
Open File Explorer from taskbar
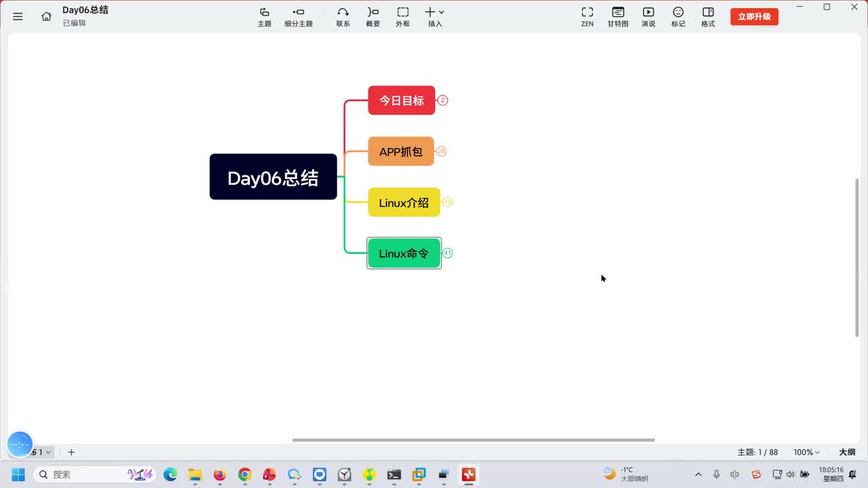pos(195,474)
